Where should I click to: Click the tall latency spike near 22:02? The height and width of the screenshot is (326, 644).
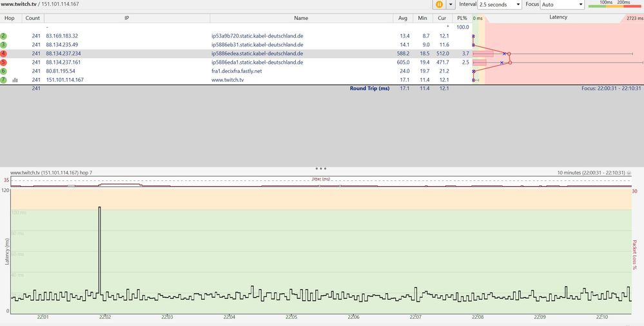click(x=99, y=251)
